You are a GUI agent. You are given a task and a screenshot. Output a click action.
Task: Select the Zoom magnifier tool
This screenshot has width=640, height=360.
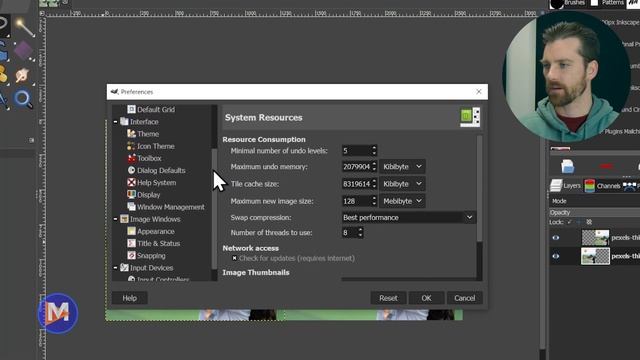(23, 99)
